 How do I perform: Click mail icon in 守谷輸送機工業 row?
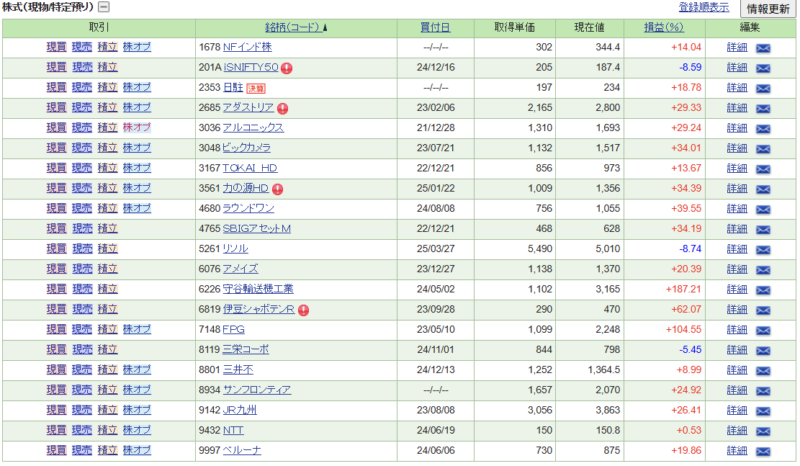coord(763,290)
